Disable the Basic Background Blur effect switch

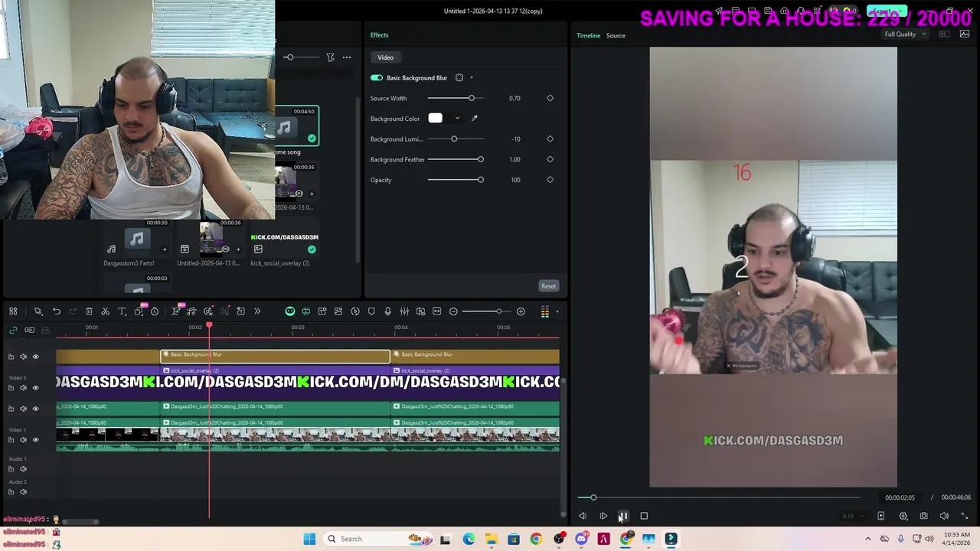376,78
